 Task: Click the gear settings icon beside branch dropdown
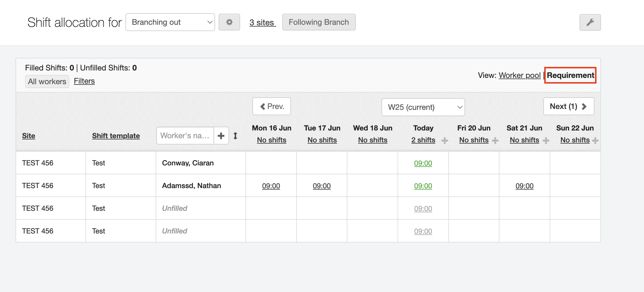(229, 22)
